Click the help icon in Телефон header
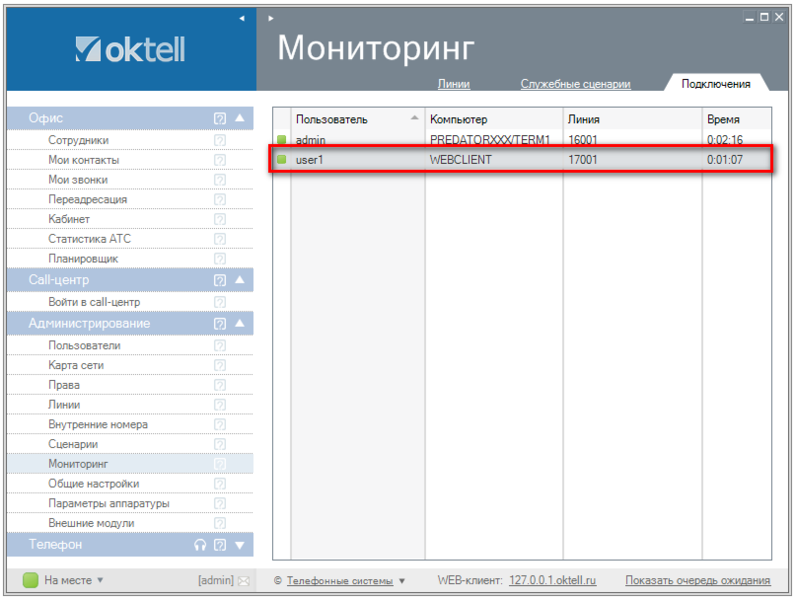The width and height of the screenshot is (795, 600). (x=220, y=545)
